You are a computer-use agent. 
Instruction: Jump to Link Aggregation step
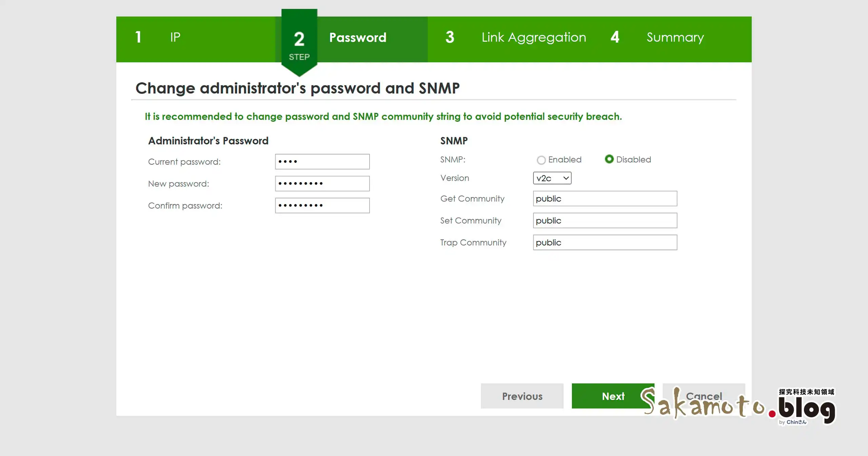(534, 37)
